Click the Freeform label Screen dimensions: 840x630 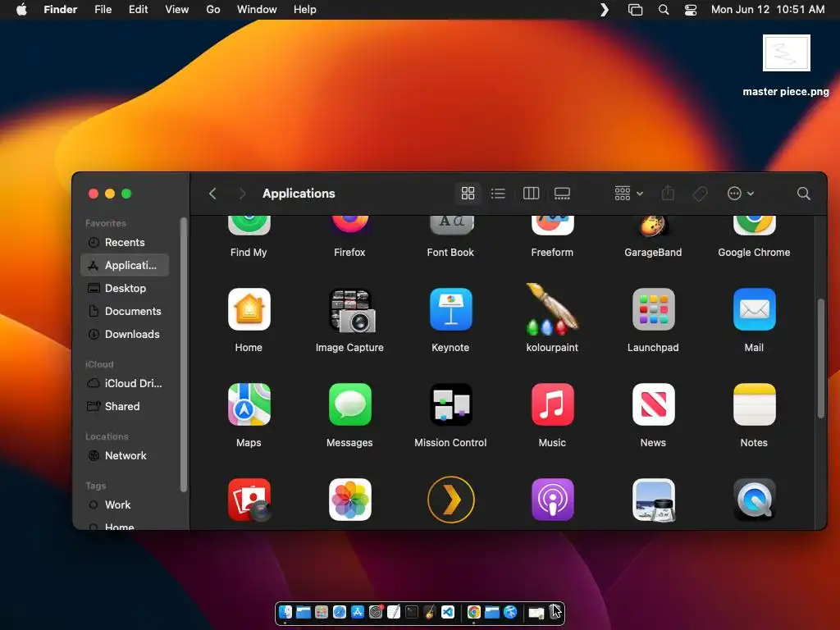click(x=552, y=253)
